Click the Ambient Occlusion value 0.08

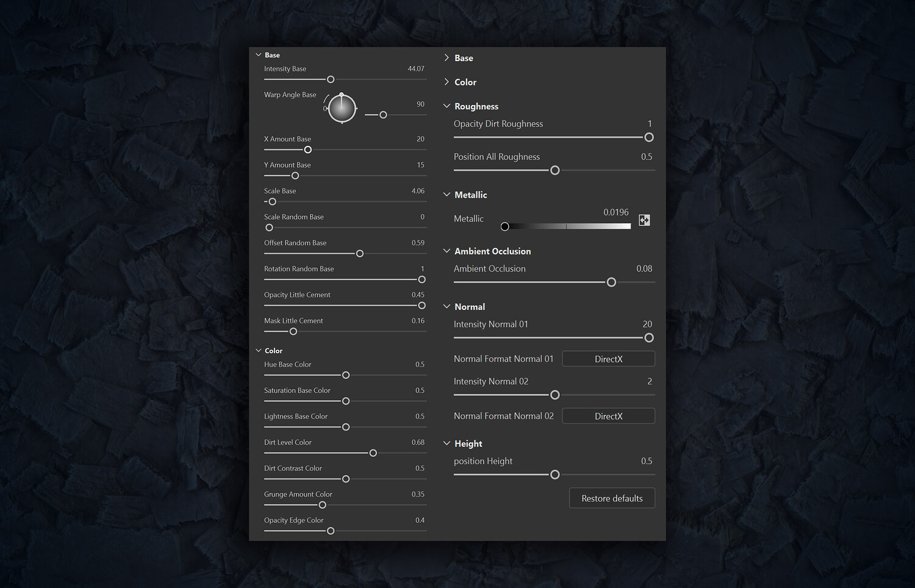(x=644, y=268)
